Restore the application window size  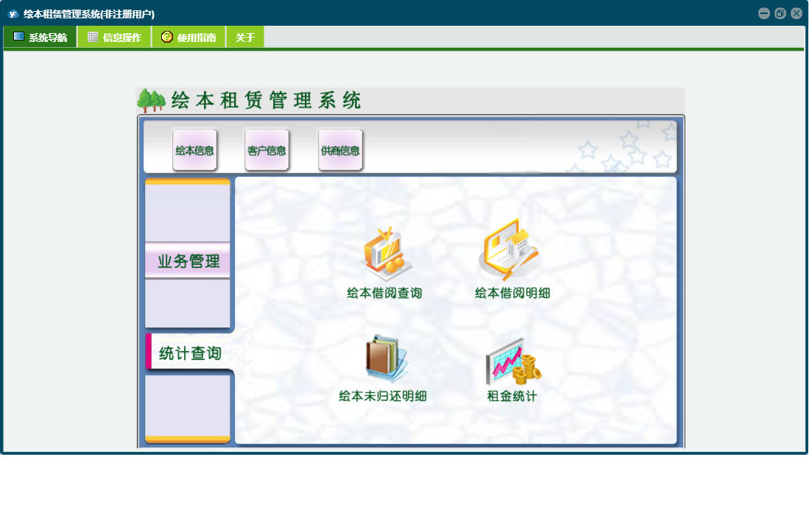[x=780, y=13]
